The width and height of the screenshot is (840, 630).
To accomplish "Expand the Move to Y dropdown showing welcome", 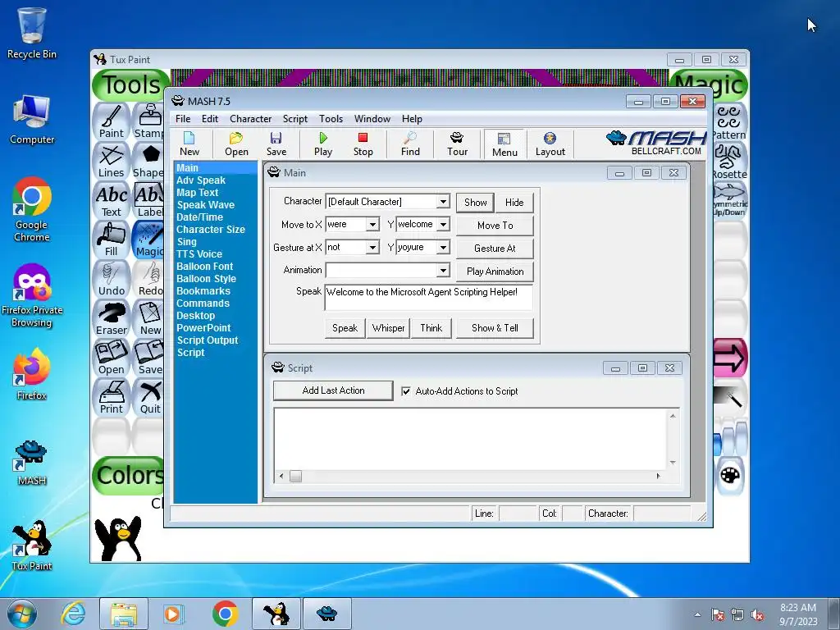I will coord(443,225).
